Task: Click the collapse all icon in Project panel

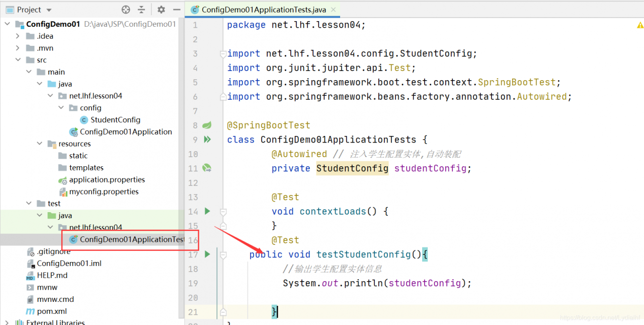Action: pyautogui.click(x=141, y=10)
